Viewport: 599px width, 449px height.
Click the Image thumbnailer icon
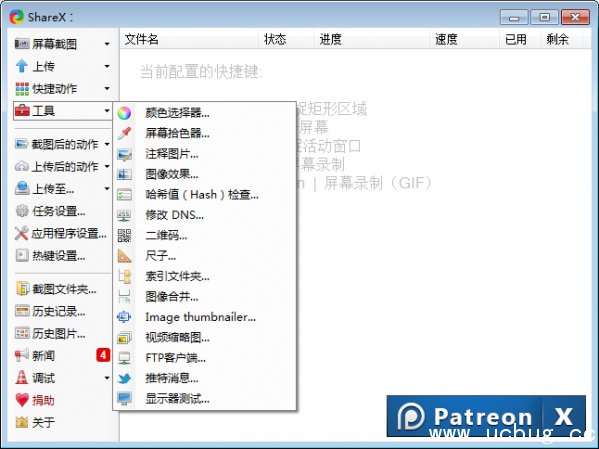tap(124, 317)
